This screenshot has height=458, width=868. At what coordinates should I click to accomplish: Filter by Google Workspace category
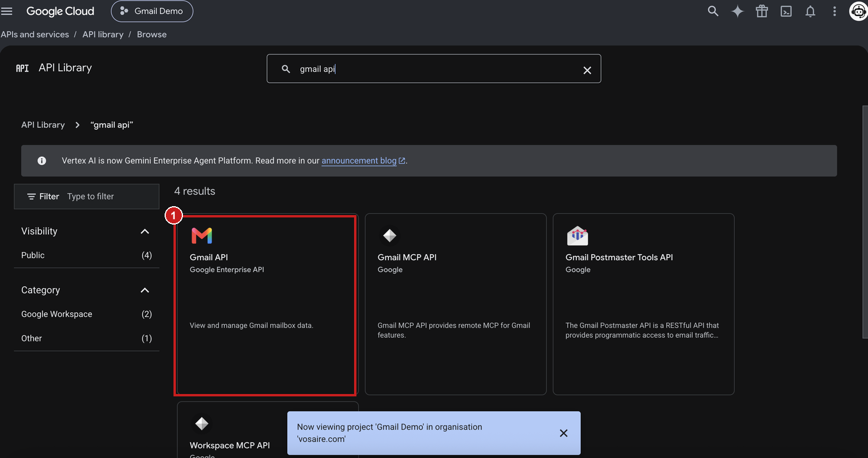[x=86, y=315]
